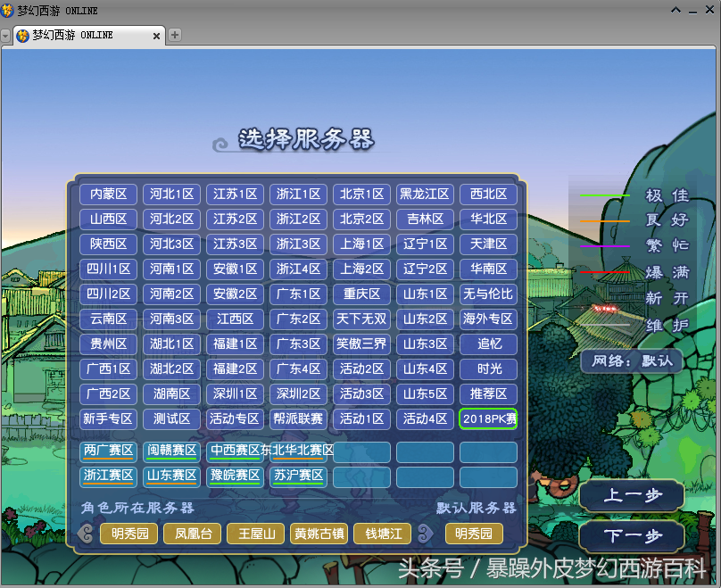The width and height of the screenshot is (721, 588).
Task: Select the 王屋山 character server
Action: click(x=256, y=534)
